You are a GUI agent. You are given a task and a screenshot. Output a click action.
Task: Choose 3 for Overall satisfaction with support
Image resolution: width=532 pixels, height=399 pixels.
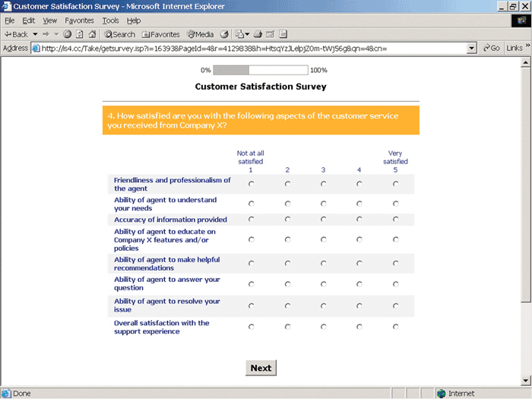[x=323, y=327]
